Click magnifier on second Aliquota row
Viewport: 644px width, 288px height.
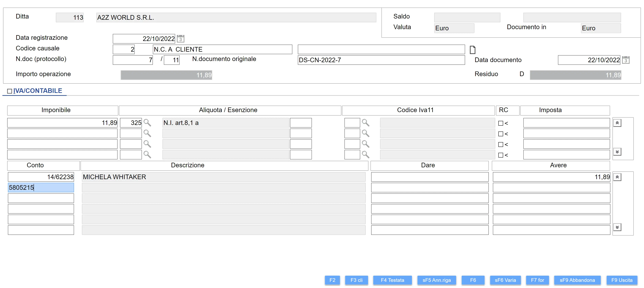click(x=147, y=134)
